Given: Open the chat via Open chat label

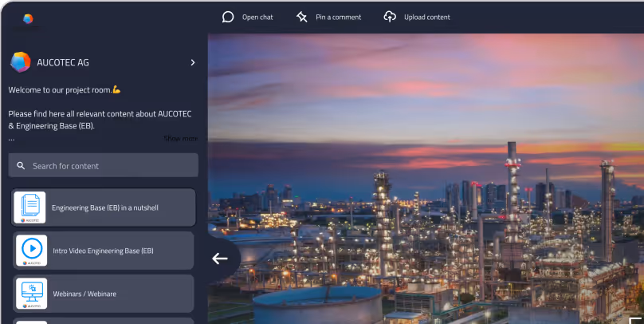Looking at the screenshot, I should tap(257, 18).
